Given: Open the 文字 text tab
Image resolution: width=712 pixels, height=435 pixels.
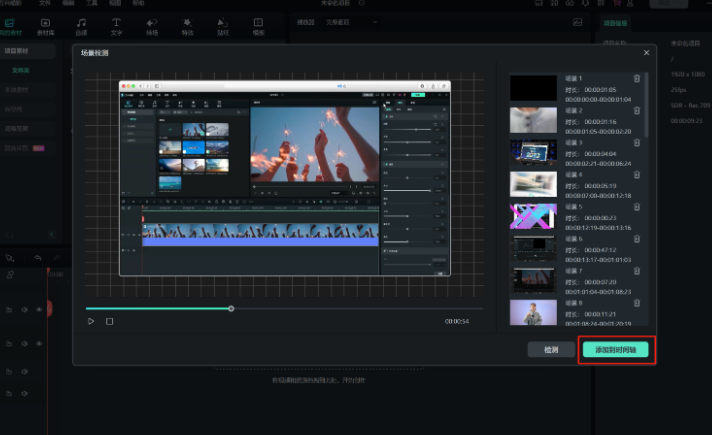Looking at the screenshot, I should coord(116,25).
